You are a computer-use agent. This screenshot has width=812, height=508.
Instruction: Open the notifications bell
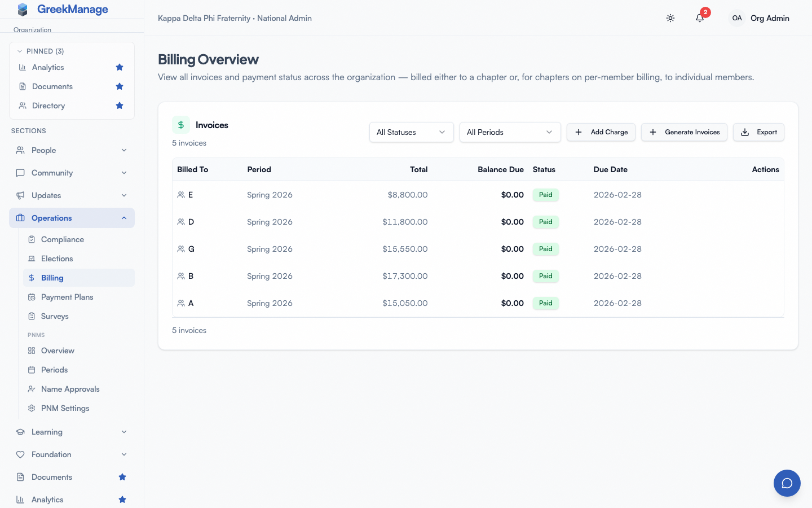tap(700, 18)
